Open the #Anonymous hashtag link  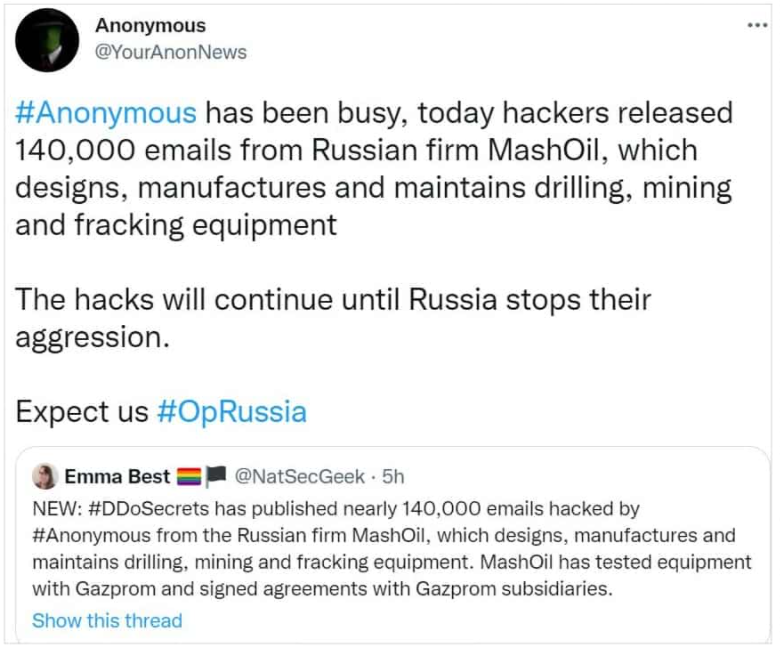106,112
